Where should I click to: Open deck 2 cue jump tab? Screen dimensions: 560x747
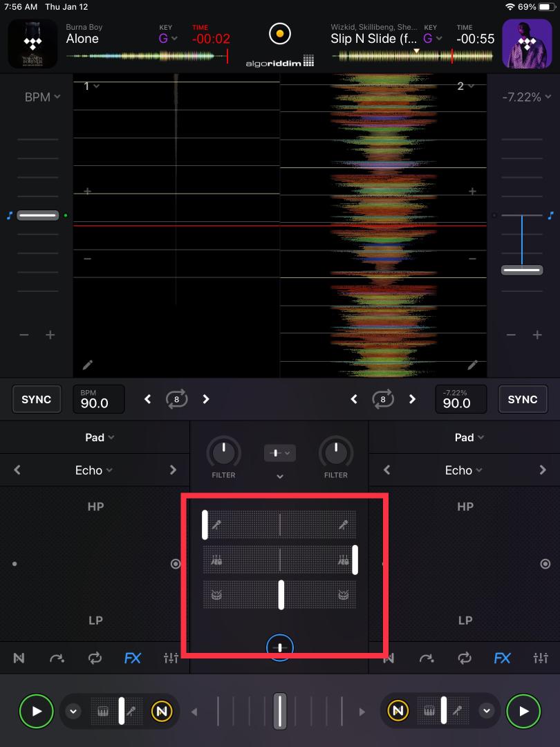426,658
